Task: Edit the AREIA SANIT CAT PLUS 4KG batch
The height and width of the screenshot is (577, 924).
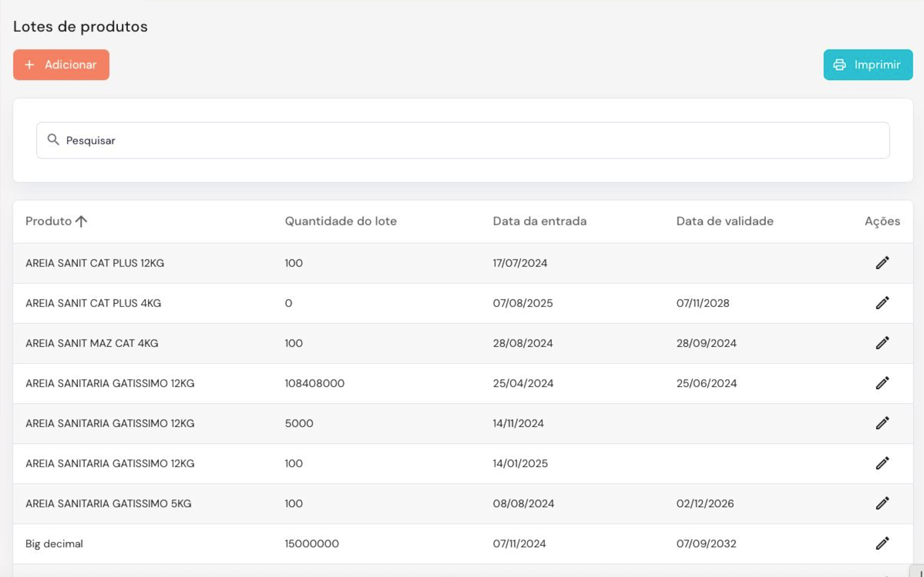Action: point(882,303)
